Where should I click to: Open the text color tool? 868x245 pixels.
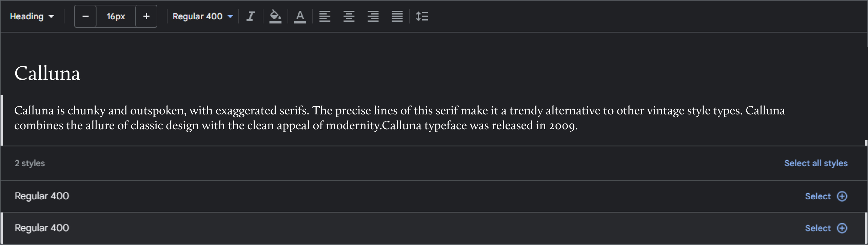tap(300, 16)
